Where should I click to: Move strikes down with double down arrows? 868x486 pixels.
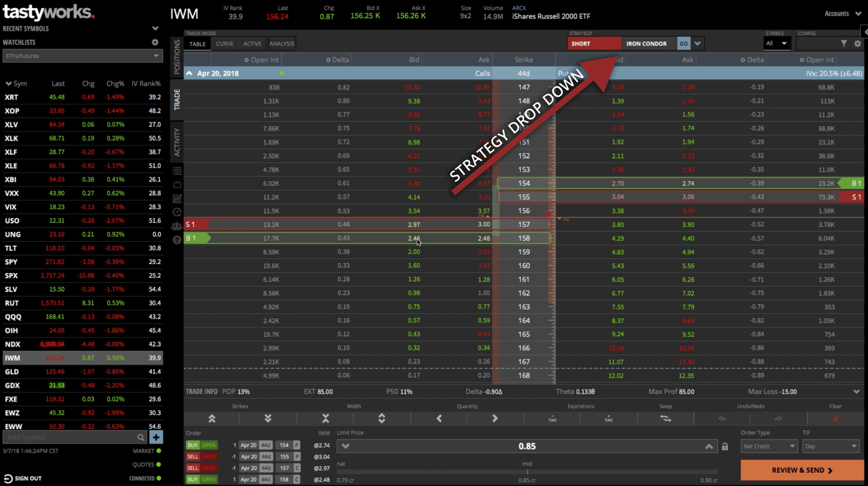tap(268, 418)
